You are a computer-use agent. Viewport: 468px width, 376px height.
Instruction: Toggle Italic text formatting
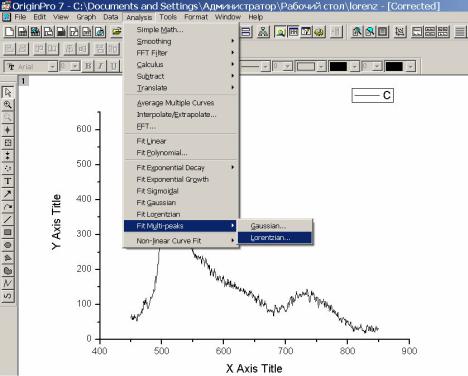click(x=101, y=66)
